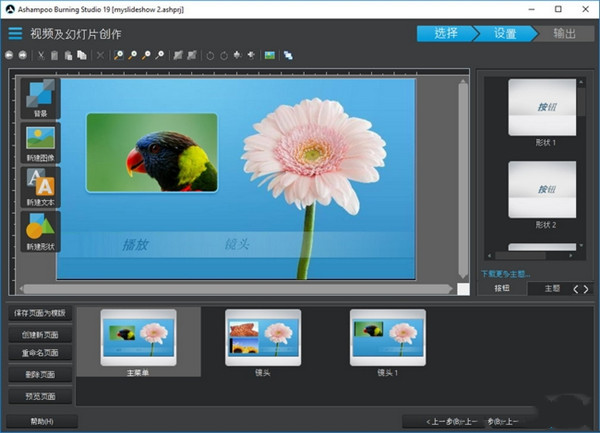The image size is (600, 433).
Task: Click the cut scissors icon in toolbar
Action: (41, 55)
